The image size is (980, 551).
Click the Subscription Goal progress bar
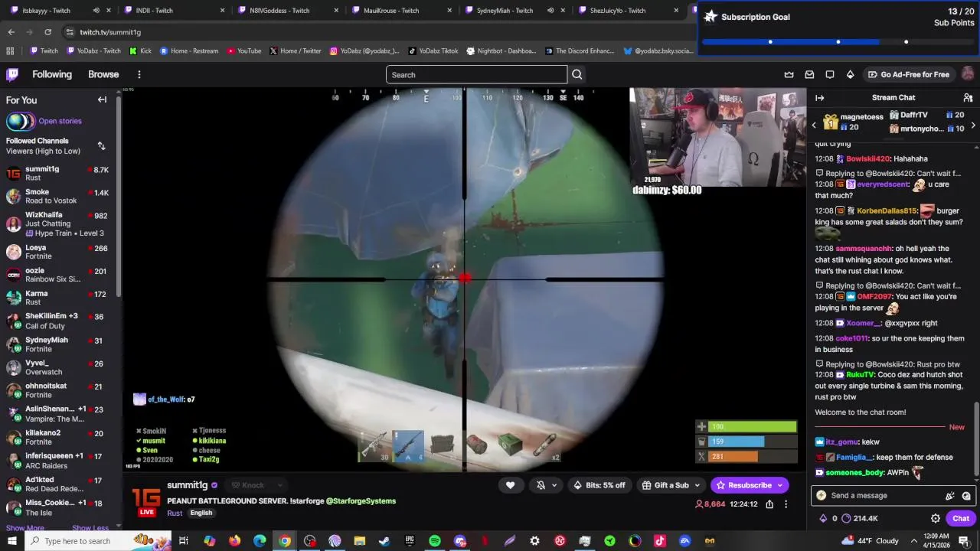click(x=838, y=41)
